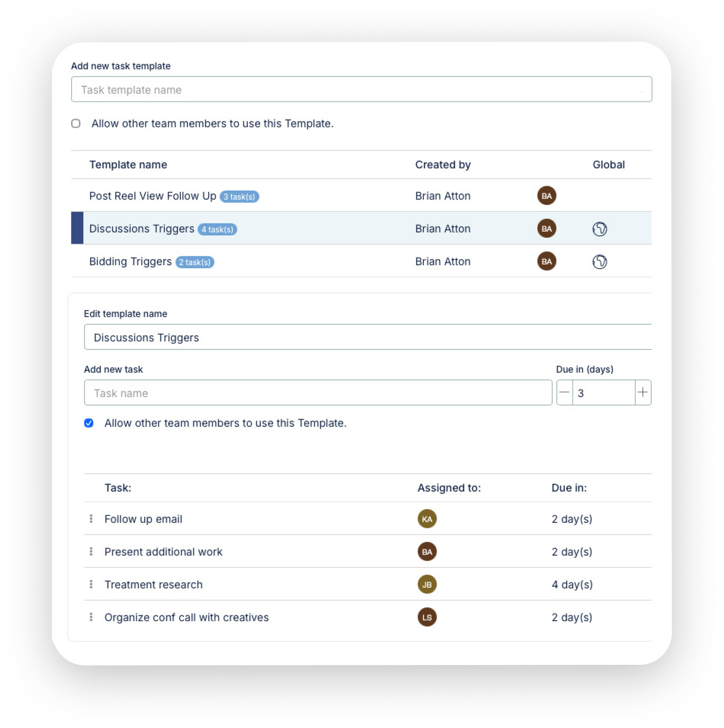Click drag handle of Organize conf call task
The height and width of the screenshot is (728, 724).
[x=91, y=617]
